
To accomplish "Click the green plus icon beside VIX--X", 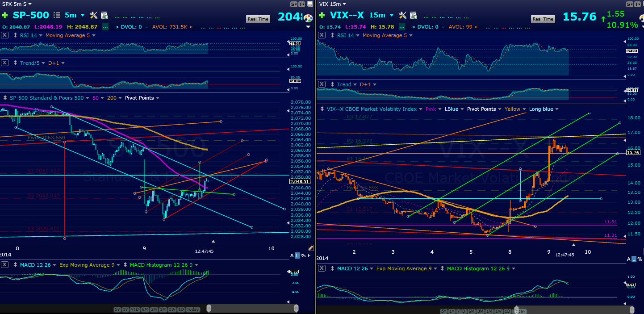I will pyautogui.click(x=322, y=15).
